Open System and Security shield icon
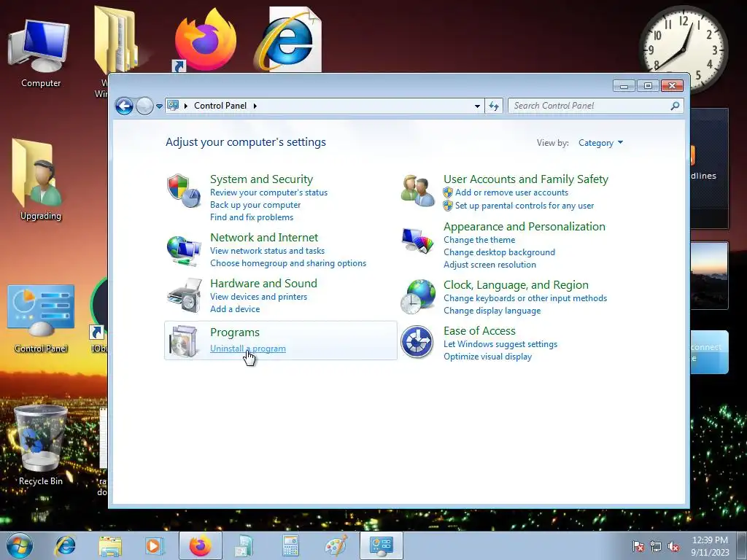747x560 pixels. point(183,190)
